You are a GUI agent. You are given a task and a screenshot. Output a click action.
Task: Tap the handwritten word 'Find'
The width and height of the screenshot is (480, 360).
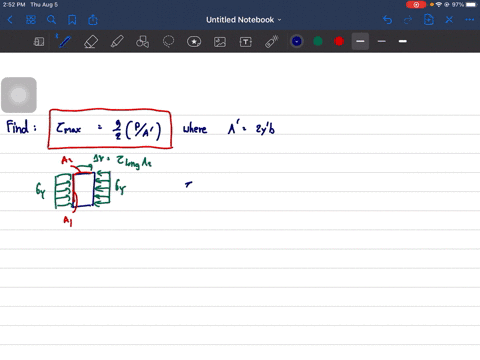[18, 127]
